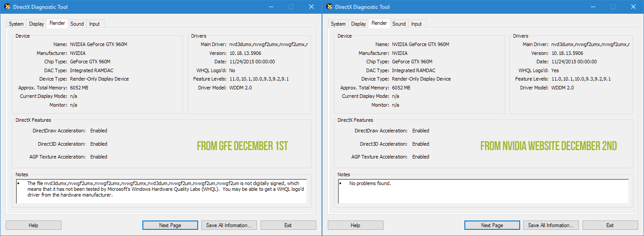Close the left DirectX Diagnostic window
Screen dimensions: 644x236
tap(311, 7)
